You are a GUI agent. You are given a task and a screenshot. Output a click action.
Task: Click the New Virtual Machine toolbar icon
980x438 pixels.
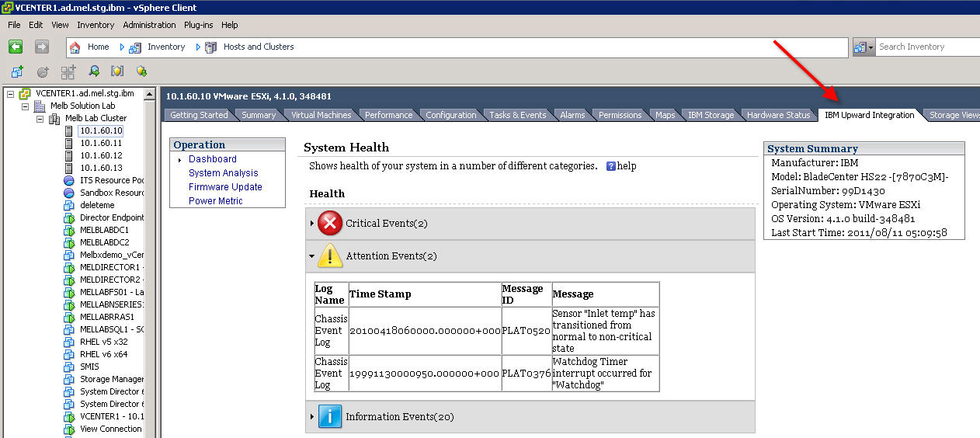click(x=17, y=71)
